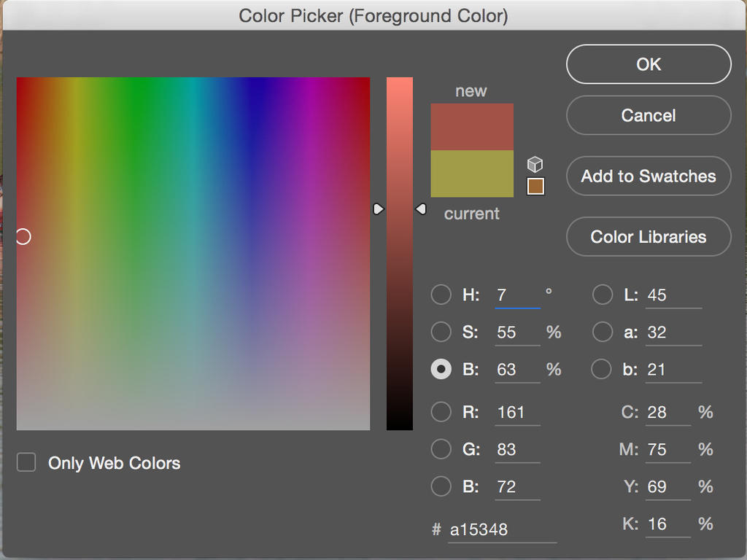Click the right brightness slider arrow

(x=421, y=209)
